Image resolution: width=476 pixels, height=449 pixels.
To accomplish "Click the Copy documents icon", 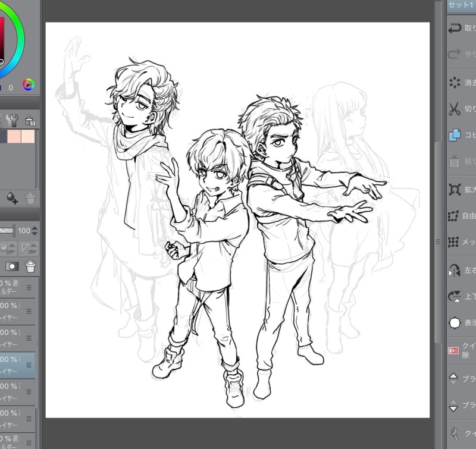I will [455, 135].
